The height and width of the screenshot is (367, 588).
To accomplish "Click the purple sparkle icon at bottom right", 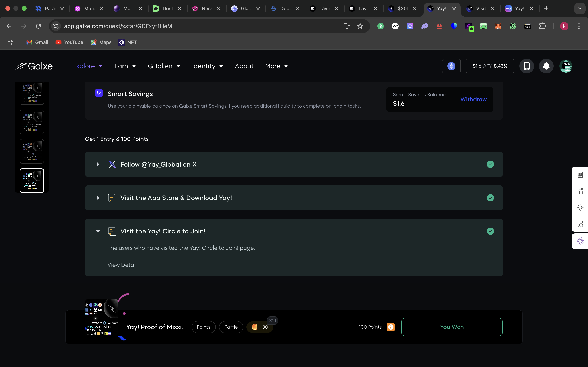I will click(x=580, y=241).
